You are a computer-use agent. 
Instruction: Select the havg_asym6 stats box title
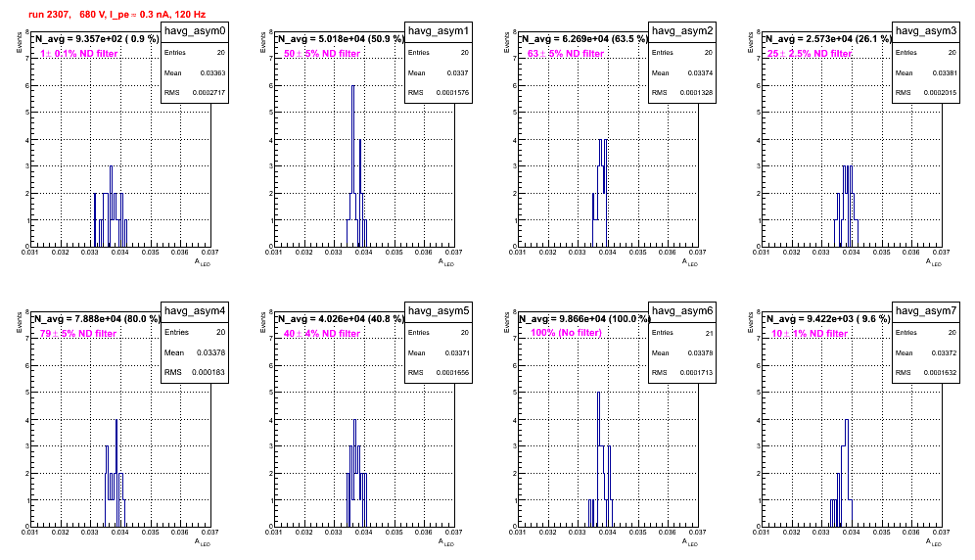(x=682, y=311)
